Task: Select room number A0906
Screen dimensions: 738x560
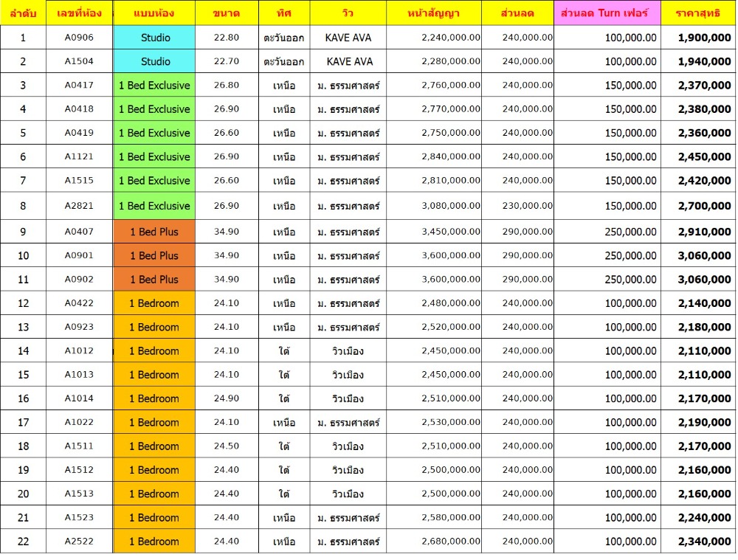Action: point(79,37)
